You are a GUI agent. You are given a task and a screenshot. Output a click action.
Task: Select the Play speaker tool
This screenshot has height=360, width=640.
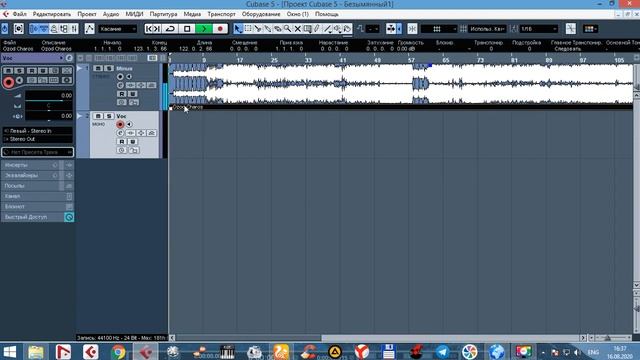point(337,29)
